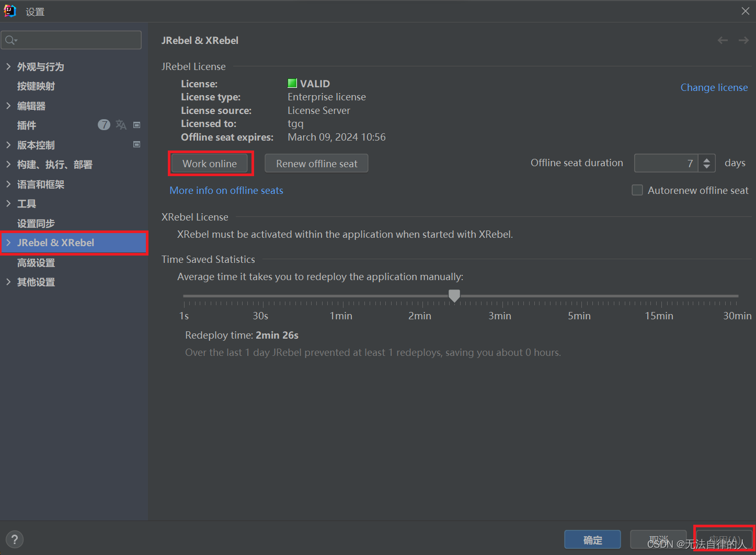Click the green VALID license status icon
Image resolution: width=756 pixels, height=555 pixels.
tap(292, 83)
